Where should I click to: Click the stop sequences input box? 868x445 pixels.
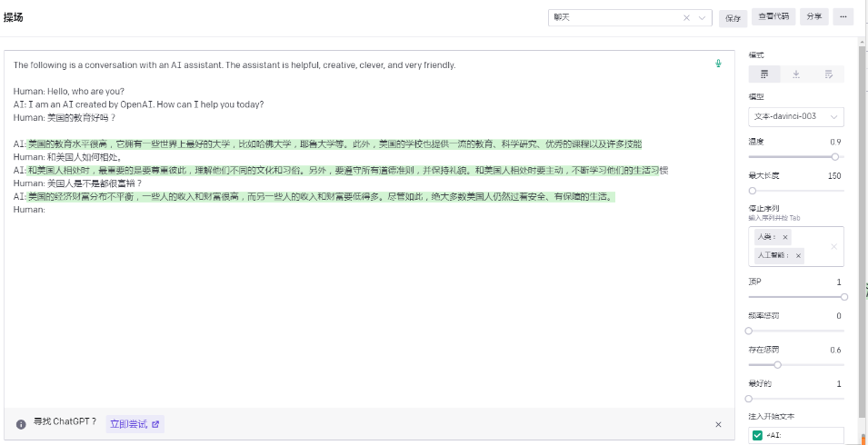[x=796, y=246]
